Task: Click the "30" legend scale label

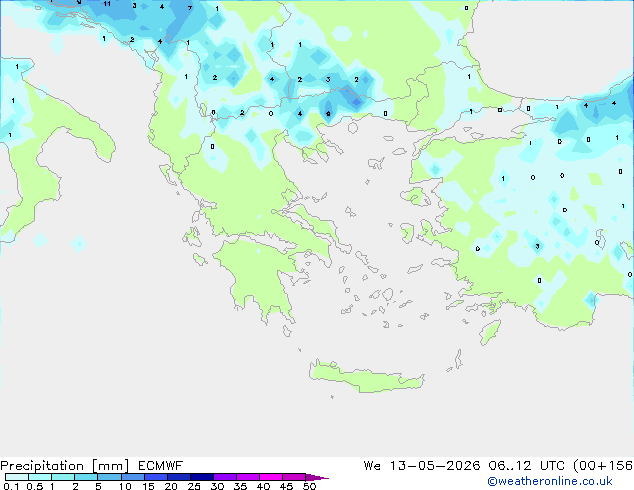Action: 217,486
